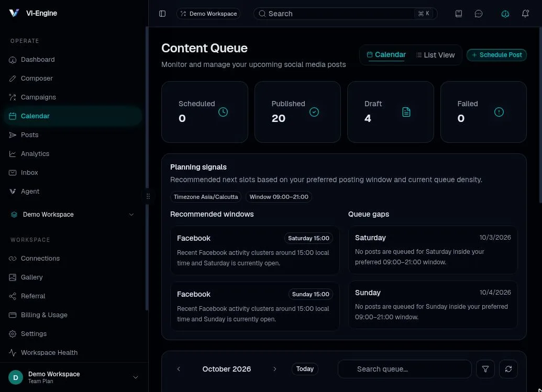Screen dimensions: 542x392
Task: Open Connections in workspace section
Action: (73, 259)
